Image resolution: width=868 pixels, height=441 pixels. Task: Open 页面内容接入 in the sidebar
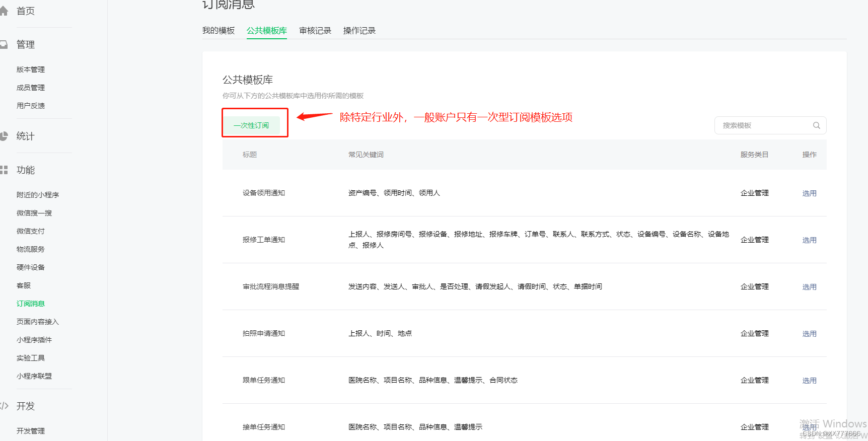[x=38, y=322]
